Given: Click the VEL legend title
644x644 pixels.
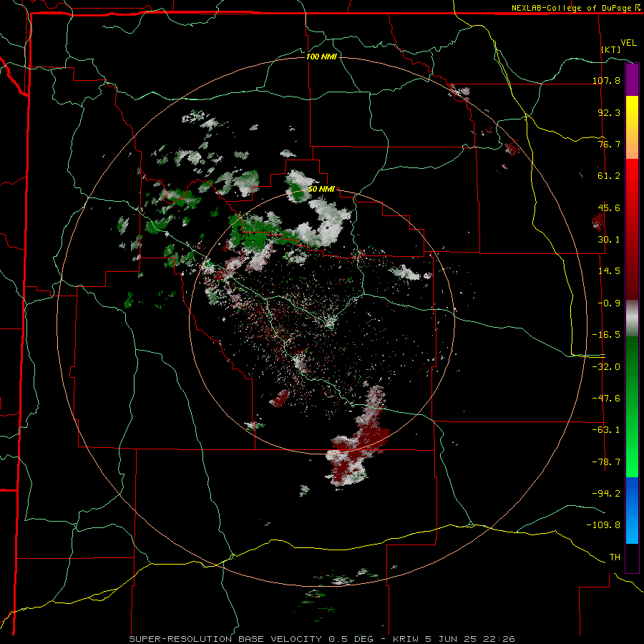Looking at the screenshot, I should tap(628, 43).
